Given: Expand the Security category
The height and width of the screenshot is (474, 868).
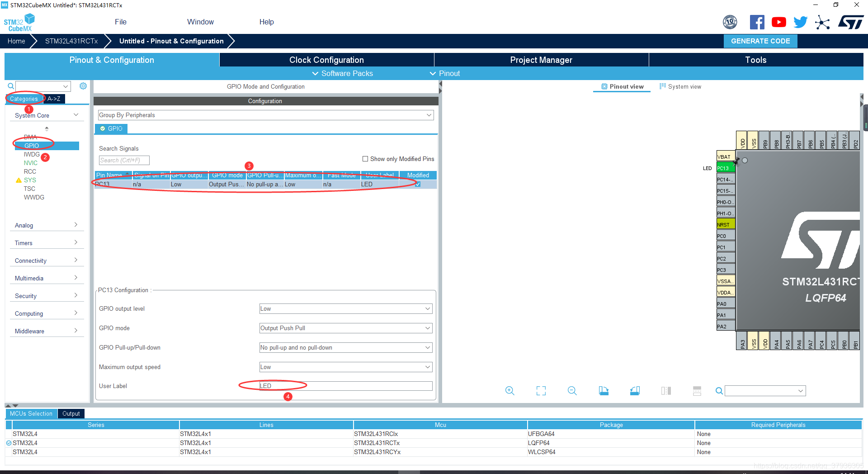Looking at the screenshot, I should (x=47, y=296).
